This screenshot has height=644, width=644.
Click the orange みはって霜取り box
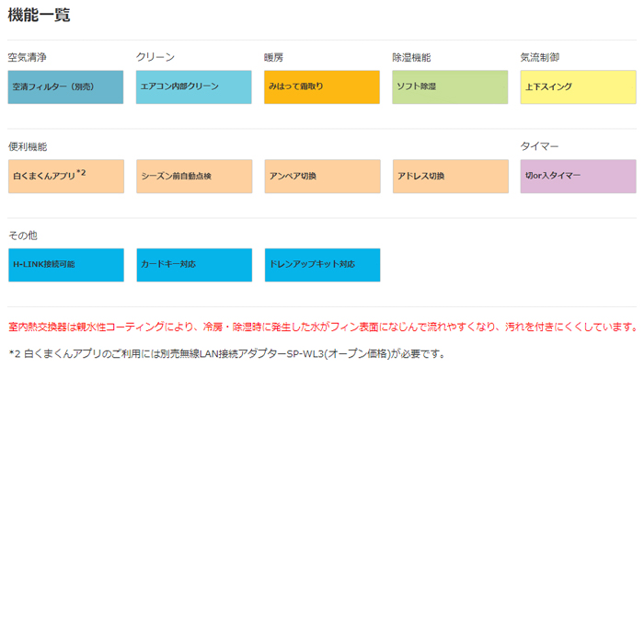[321, 86]
